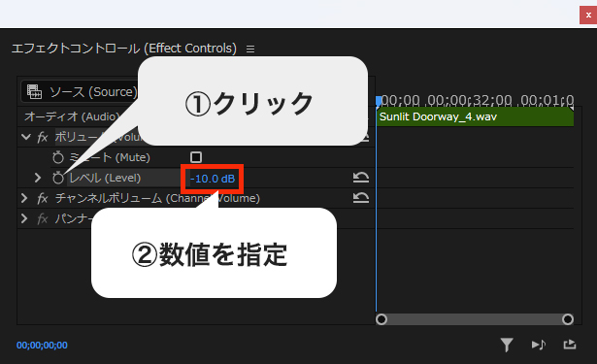
Task: Enable the Mute checkbox
Action: (x=196, y=157)
